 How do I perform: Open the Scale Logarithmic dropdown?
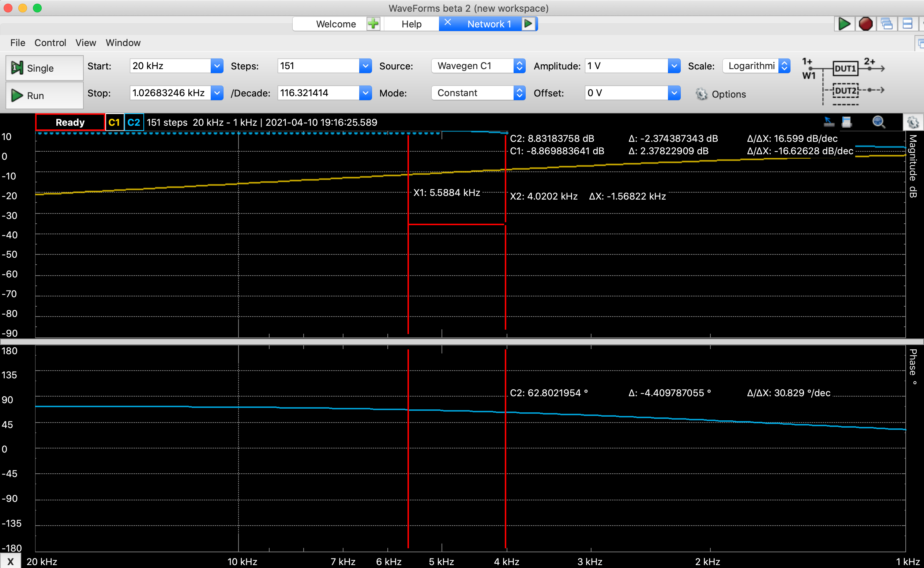[x=756, y=66]
